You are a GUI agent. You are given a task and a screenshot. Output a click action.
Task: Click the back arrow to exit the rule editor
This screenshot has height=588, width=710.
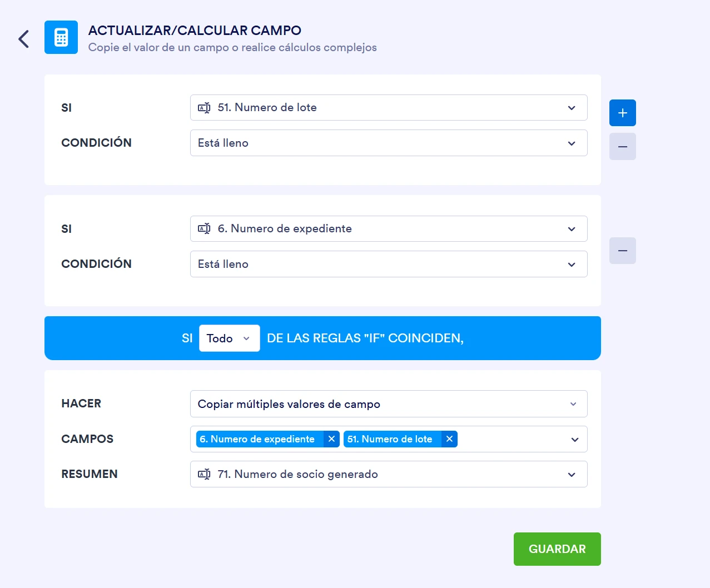(x=23, y=38)
